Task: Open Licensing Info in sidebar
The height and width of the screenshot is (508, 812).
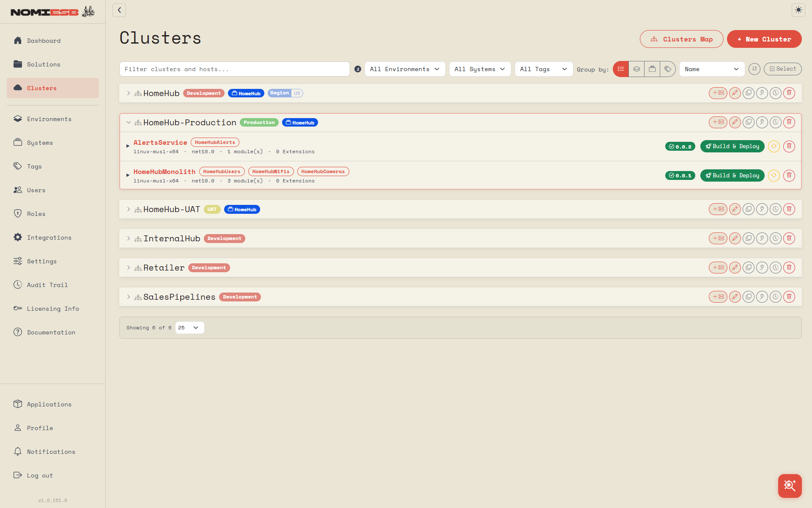Action: (52, 309)
